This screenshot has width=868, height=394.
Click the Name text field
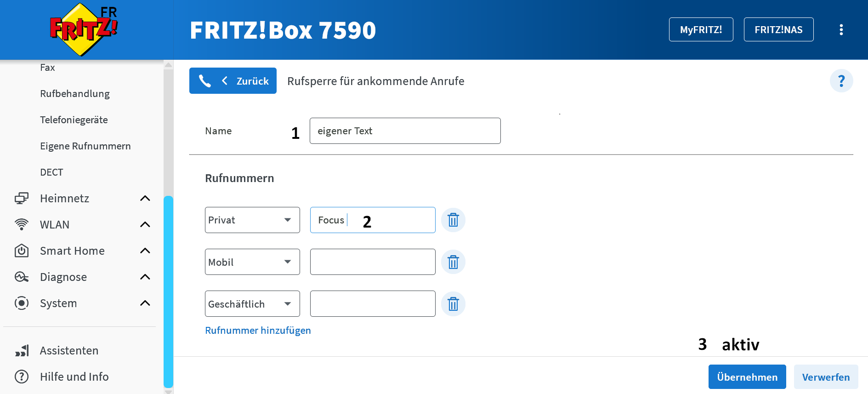click(x=405, y=131)
